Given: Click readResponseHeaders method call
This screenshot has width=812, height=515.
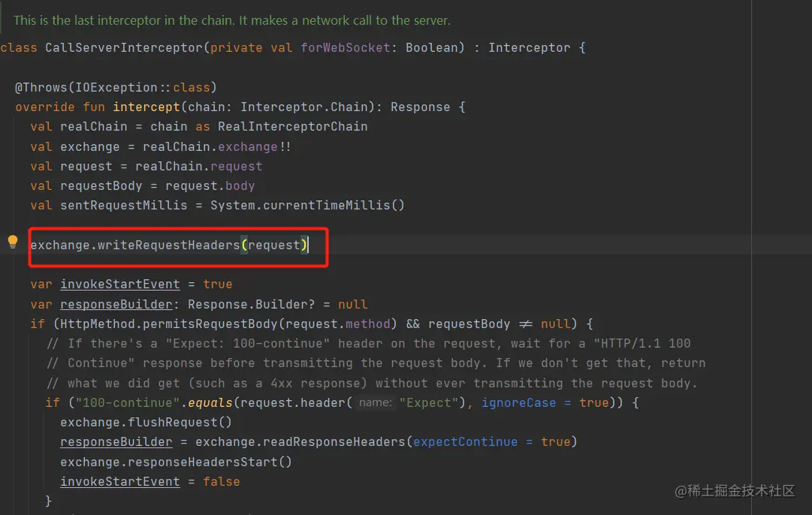Looking at the screenshot, I should tap(334, 442).
